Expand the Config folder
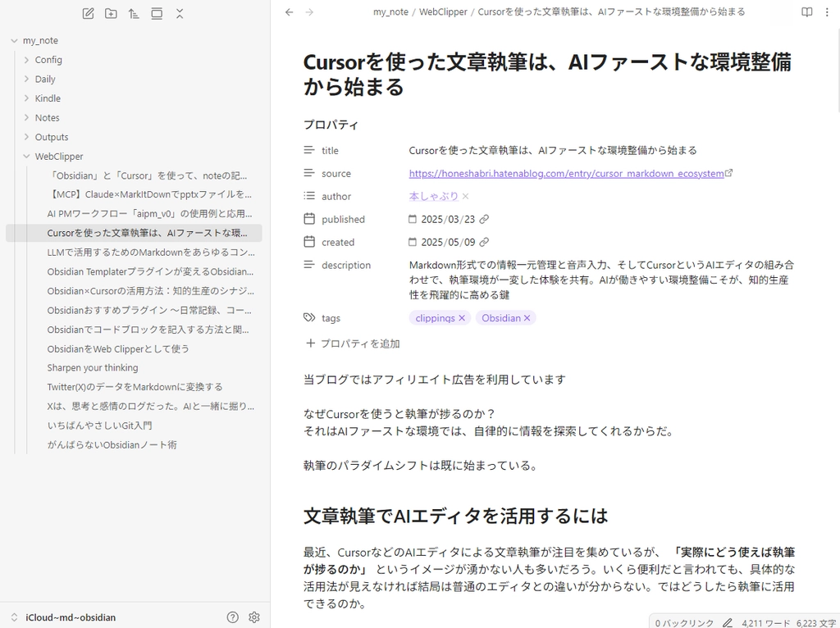Screen dimensions: 840x628 click(26, 60)
